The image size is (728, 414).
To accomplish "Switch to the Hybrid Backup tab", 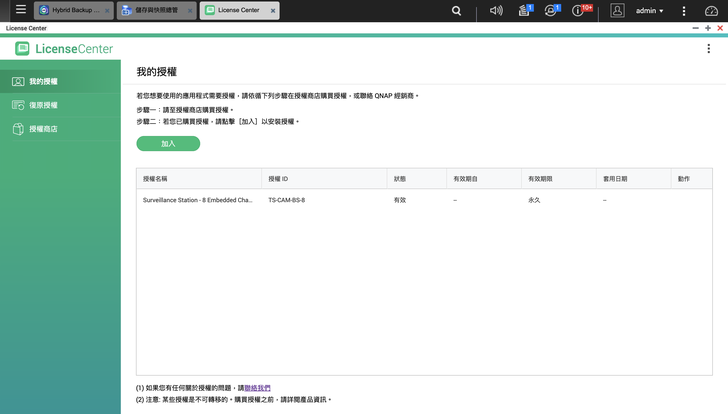I will coord(70,11).
